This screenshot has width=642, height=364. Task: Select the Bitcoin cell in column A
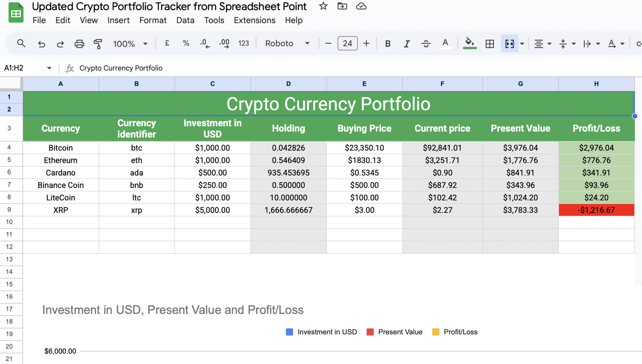coord(61,148)
